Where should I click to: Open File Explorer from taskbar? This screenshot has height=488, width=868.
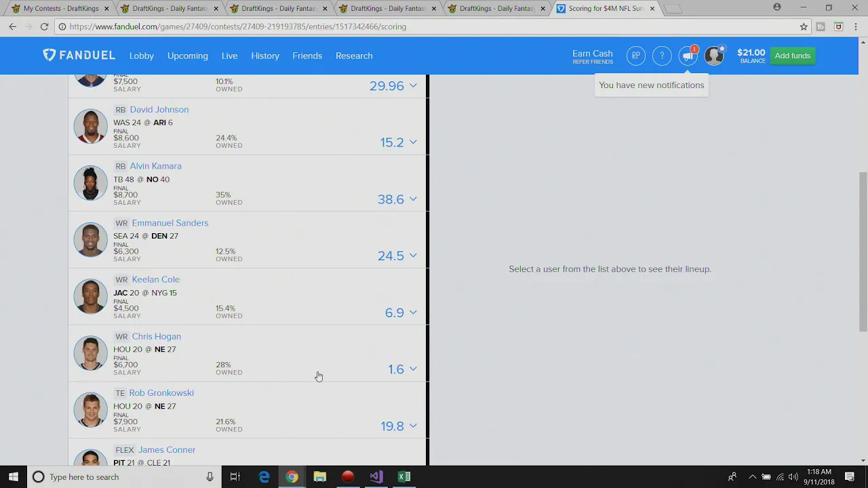coord(320,477)
